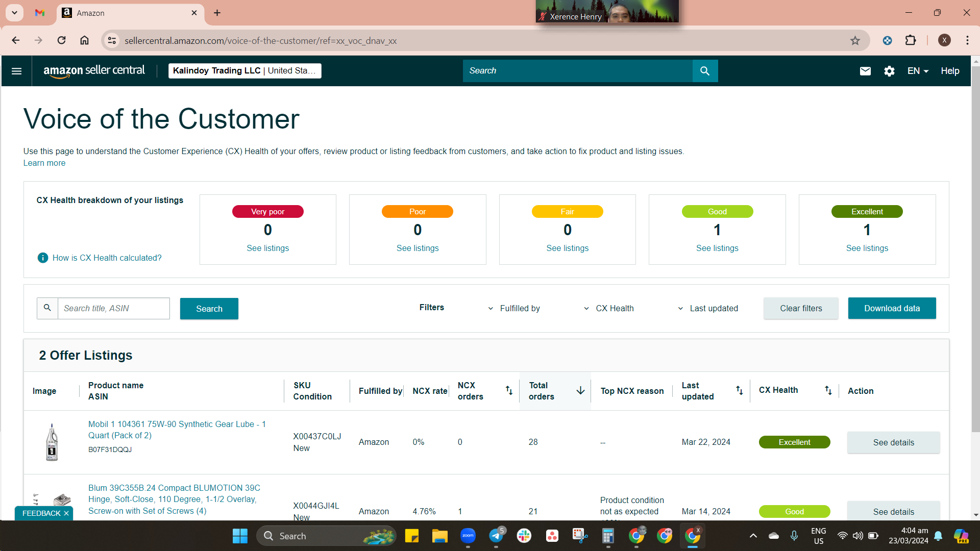Open Blum Compact BLUMOTION hinge product link
This screenshot has height=551, width=980.
point(174,499)
